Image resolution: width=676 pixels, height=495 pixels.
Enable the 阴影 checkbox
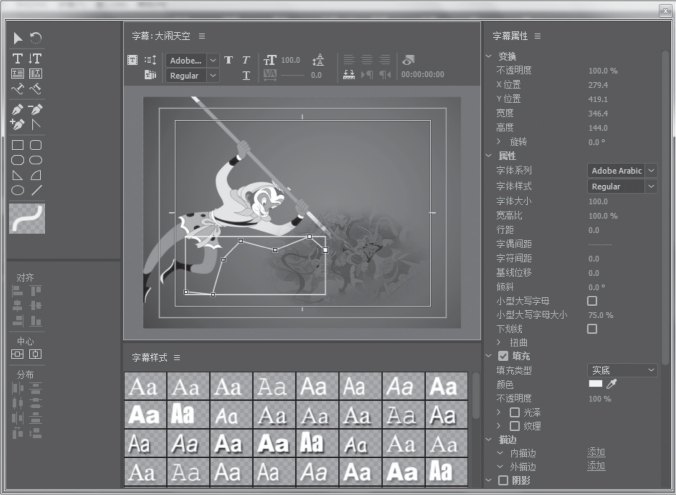(x=503, y=480)
